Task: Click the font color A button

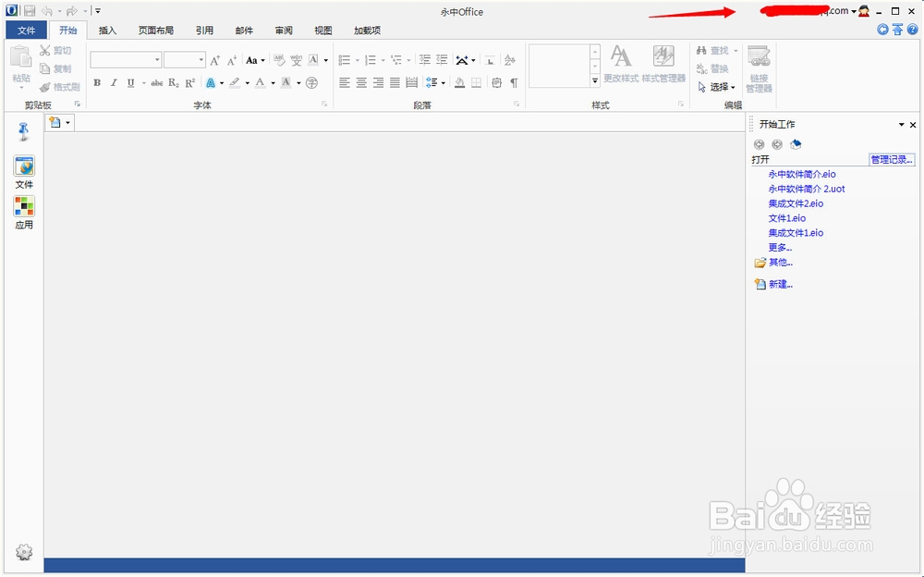Action: 260,83
